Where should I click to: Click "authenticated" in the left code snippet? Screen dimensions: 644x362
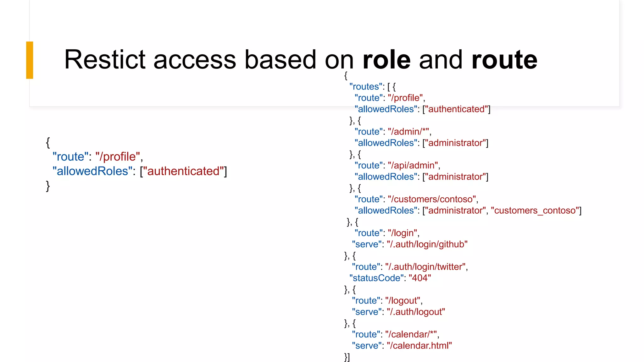click(183, 171)
